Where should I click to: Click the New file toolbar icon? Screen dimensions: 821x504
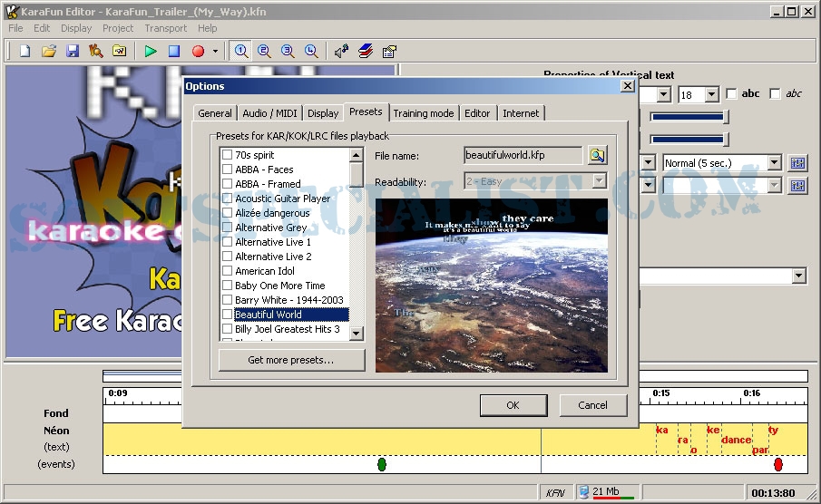tap(25, 51)
